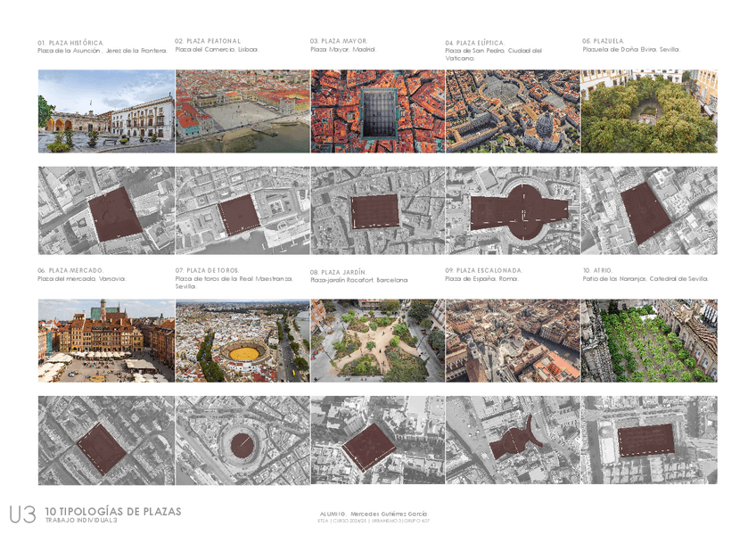756x535 pixels.
Task: Click the grayscale map of Plaza Escalonada
Action: [513, 440]
